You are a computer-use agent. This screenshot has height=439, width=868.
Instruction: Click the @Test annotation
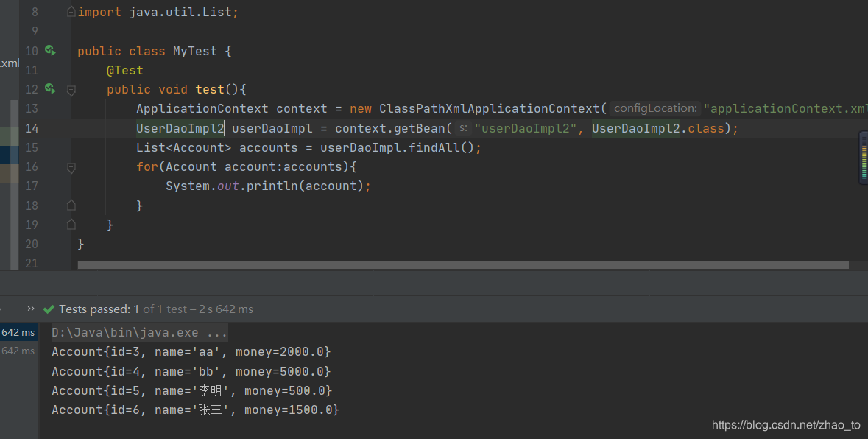(x=125, y=70)
